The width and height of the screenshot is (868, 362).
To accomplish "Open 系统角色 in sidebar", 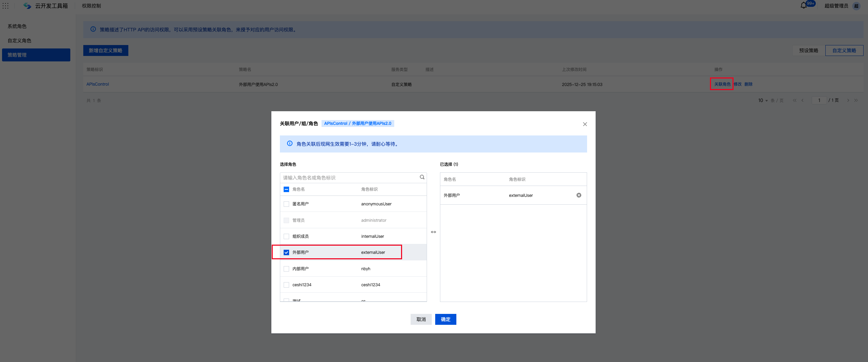I will click(17, 26).
